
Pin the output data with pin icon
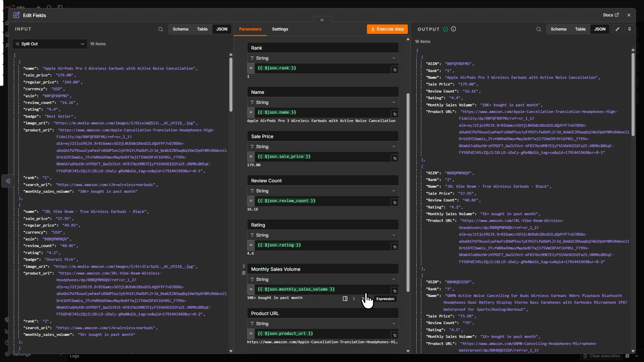(630, 29)
